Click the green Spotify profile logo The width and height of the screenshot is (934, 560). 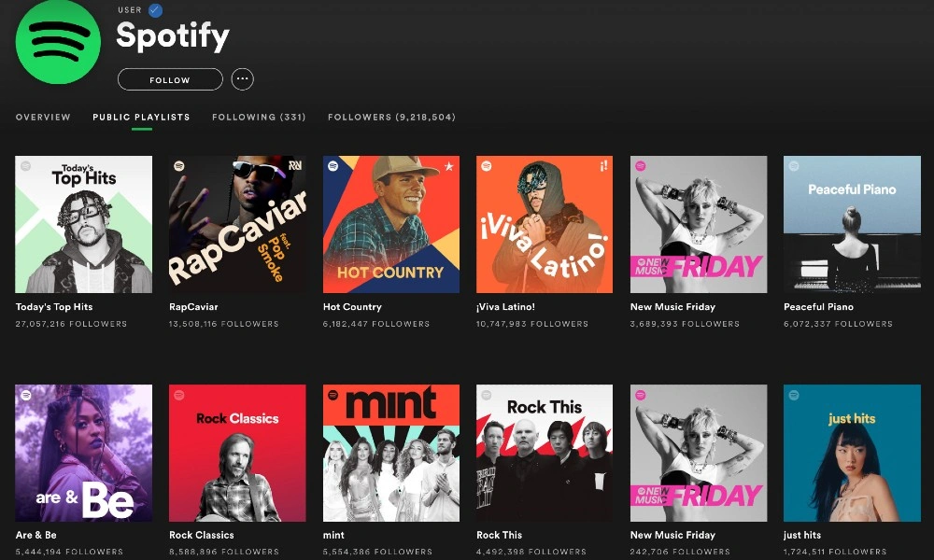58,42
